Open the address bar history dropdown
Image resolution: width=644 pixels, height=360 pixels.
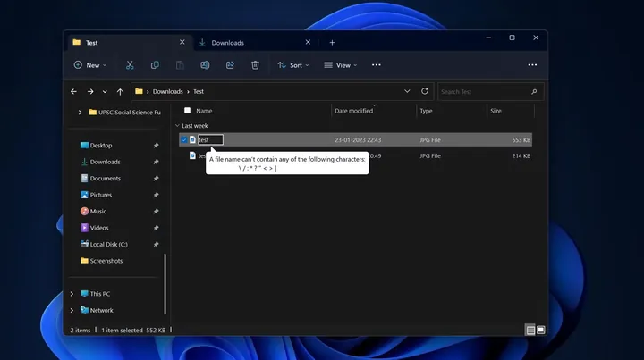click(x=407, y=91)
